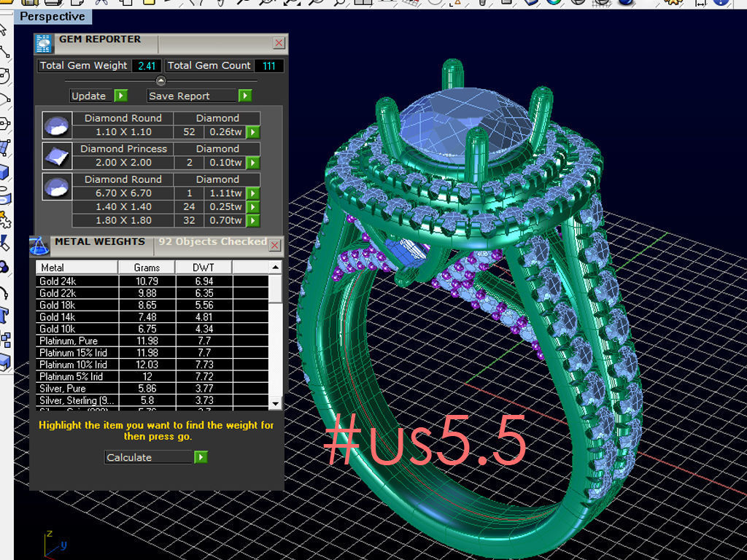The width and height of the screenshot is (747, 560).
Task: Sort by the DWT column header
Action: point(204,267)
